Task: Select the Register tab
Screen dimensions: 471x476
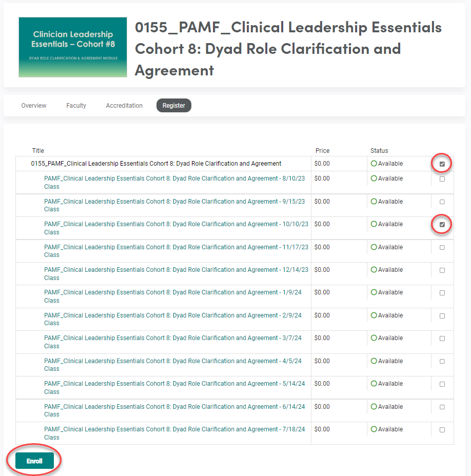Action: [x=173, y=106]
